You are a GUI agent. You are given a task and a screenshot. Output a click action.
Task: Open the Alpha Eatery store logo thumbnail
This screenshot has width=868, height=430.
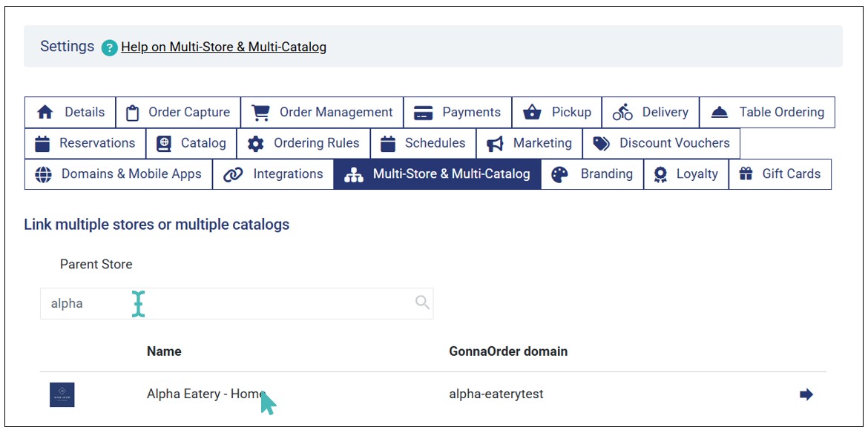click(62, 394)
